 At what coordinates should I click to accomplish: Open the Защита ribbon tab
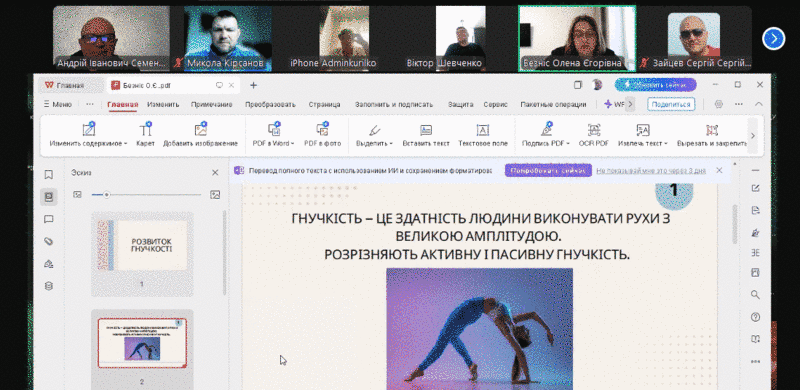(461, 104)
